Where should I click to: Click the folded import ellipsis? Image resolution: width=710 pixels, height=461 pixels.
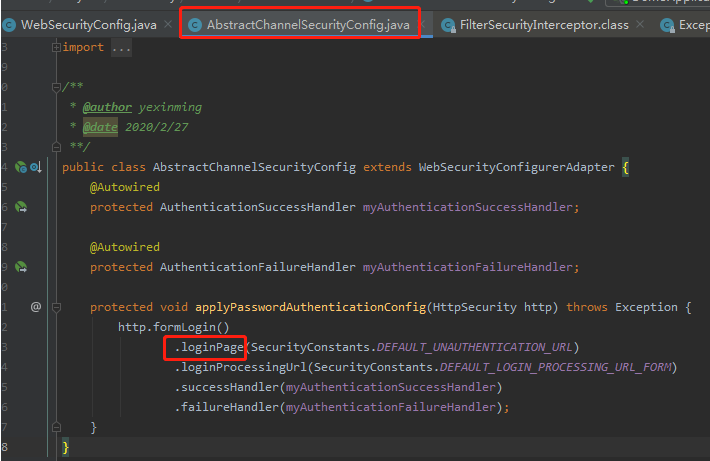pyautogui.click(x=122, y=48)
